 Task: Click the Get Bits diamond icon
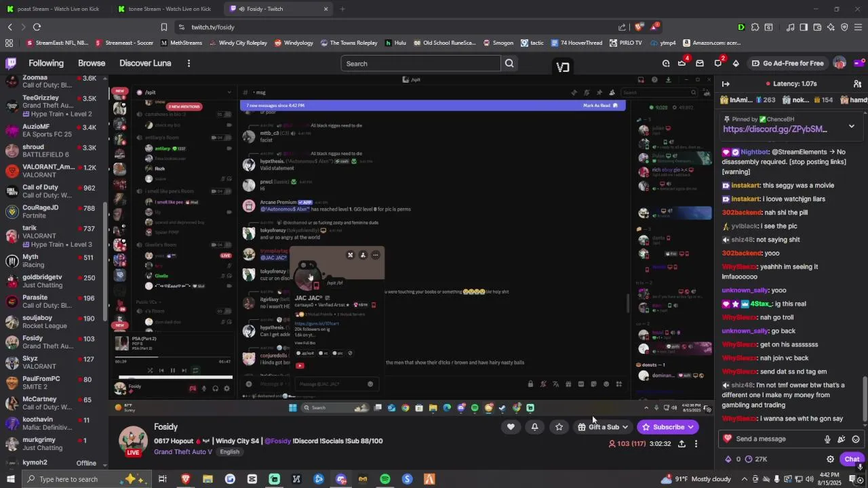tap(736, 63)
